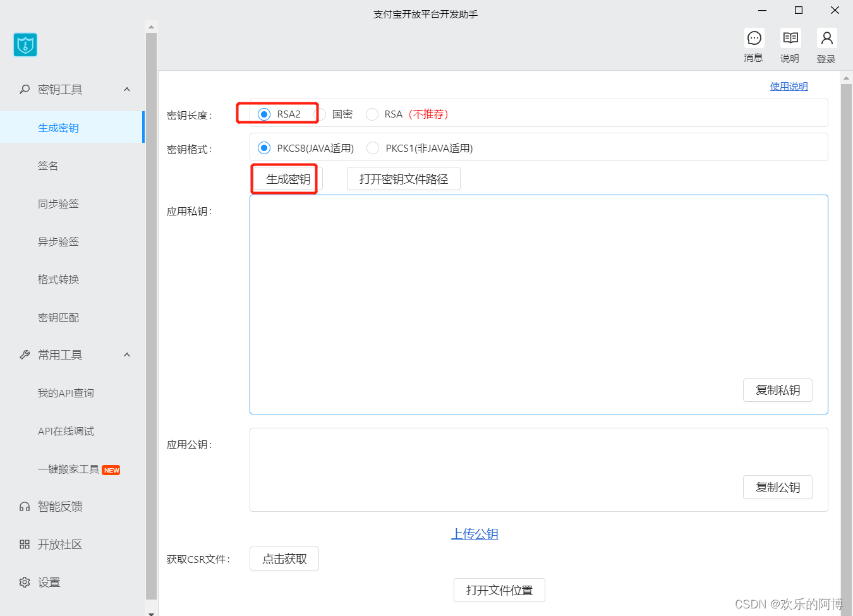Viewport: 853px width, 616px height.
Task: Open the 消息 messages icon
Action: [754, 39]
